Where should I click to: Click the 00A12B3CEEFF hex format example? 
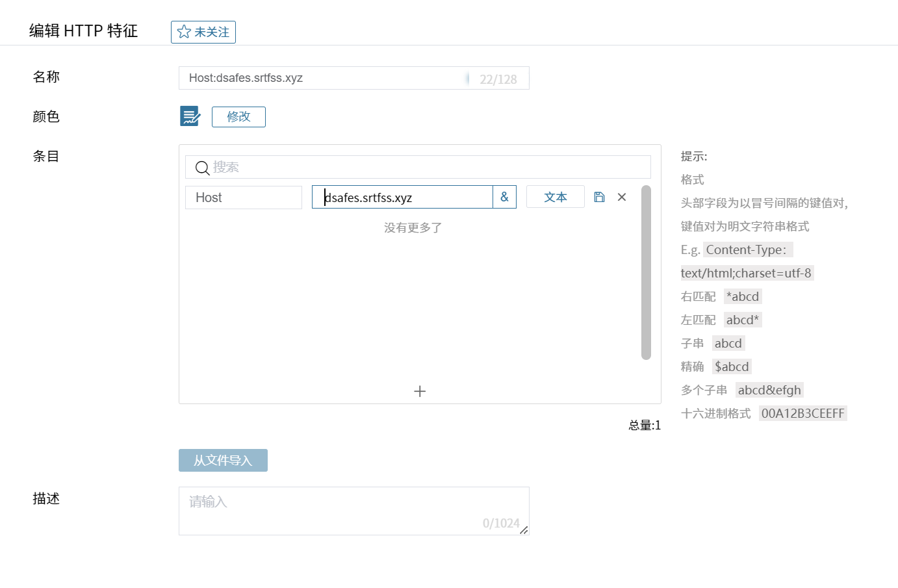[x=802, y=413]
